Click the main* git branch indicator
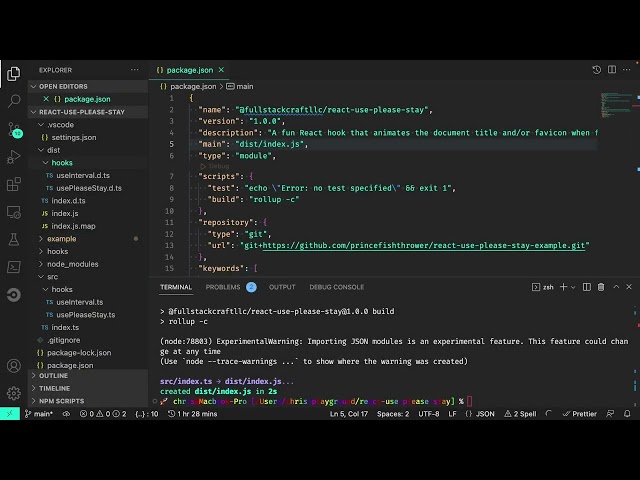 tap(39, 413)
